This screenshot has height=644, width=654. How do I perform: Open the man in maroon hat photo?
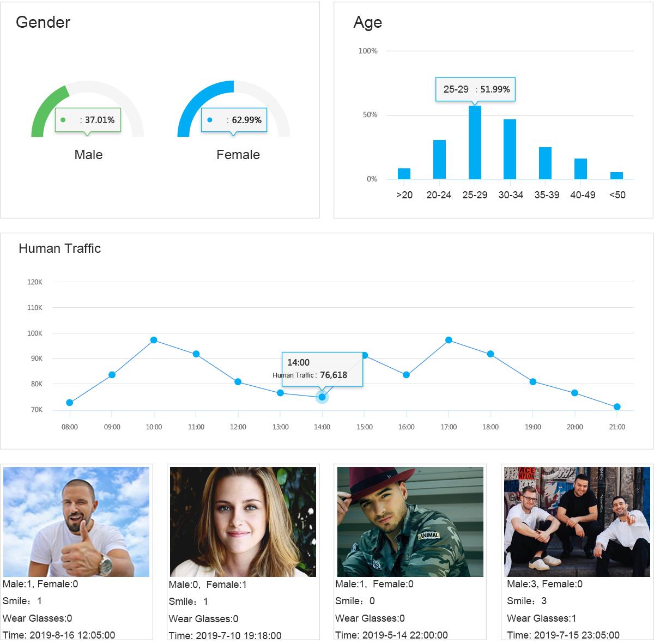tap(410, 522)
